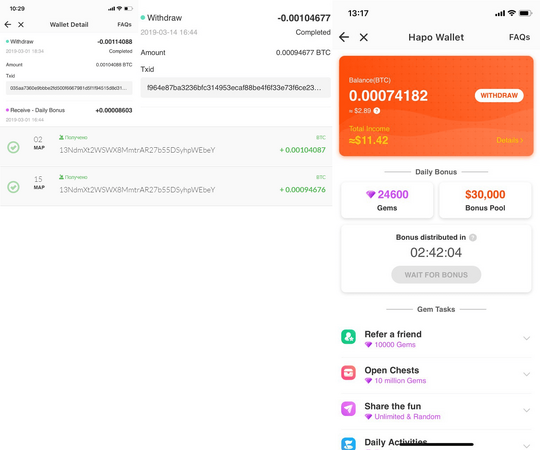Image resolution: width=540 pixels, height=450 pixels.
Task: Click the -0.00114088 withdraw amount
Action: [115, 42]
